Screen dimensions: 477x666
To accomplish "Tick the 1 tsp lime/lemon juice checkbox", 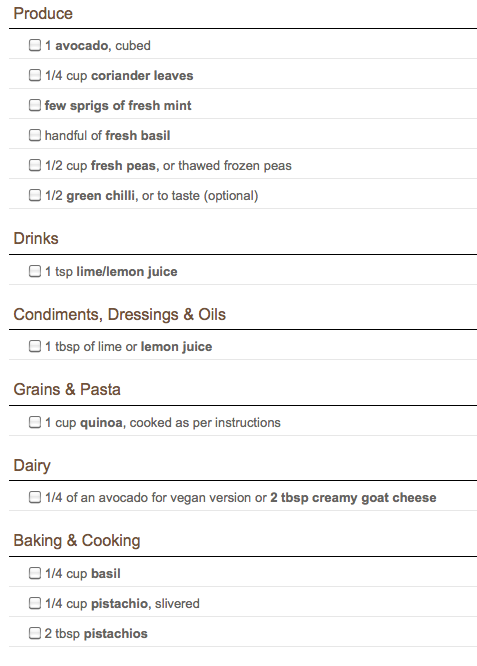I will [x=35, y=271].
